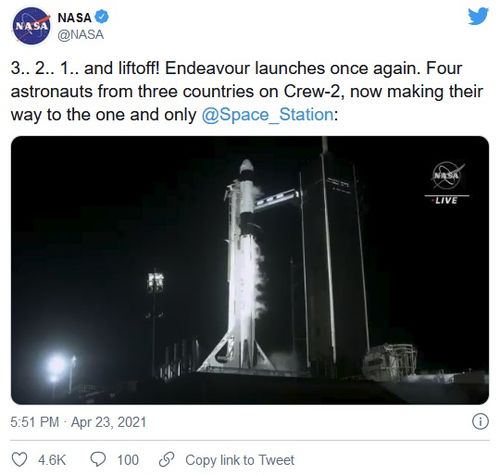
Task: Like the tweet with heart icon
Action: tap(19, 460)
